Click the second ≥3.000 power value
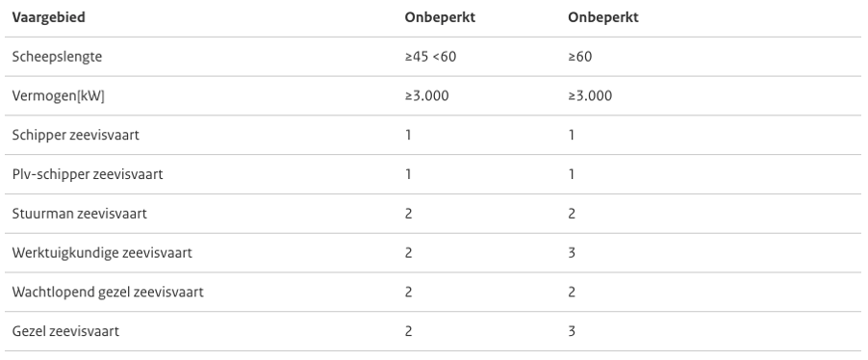 [x=590, y=96]
